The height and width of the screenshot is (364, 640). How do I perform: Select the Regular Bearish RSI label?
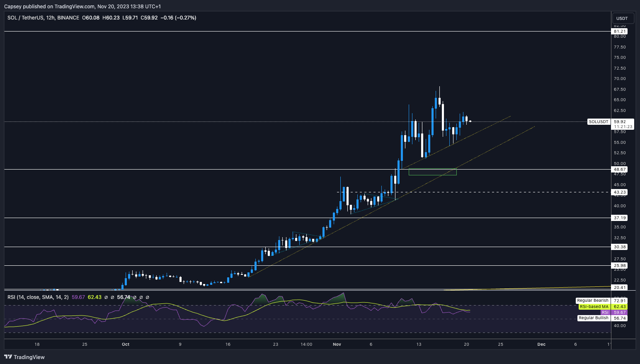[x=593, y=301]
